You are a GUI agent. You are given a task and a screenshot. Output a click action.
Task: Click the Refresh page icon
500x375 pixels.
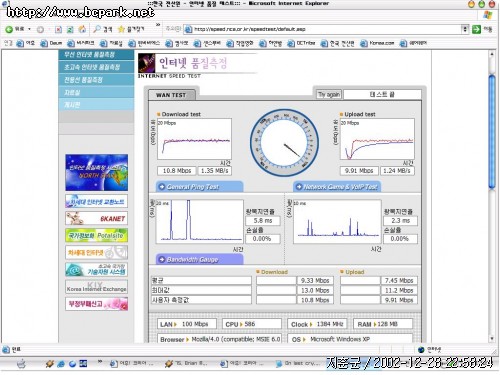coord(70,30)
